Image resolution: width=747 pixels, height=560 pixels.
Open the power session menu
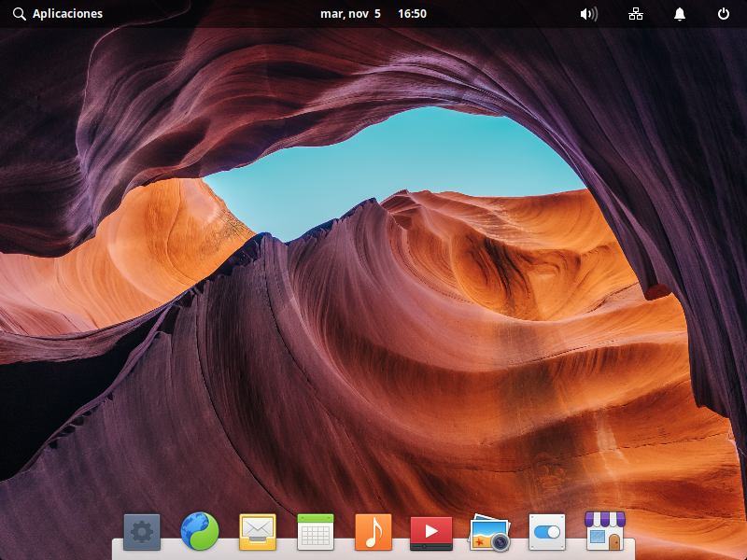tap(724, 14)
